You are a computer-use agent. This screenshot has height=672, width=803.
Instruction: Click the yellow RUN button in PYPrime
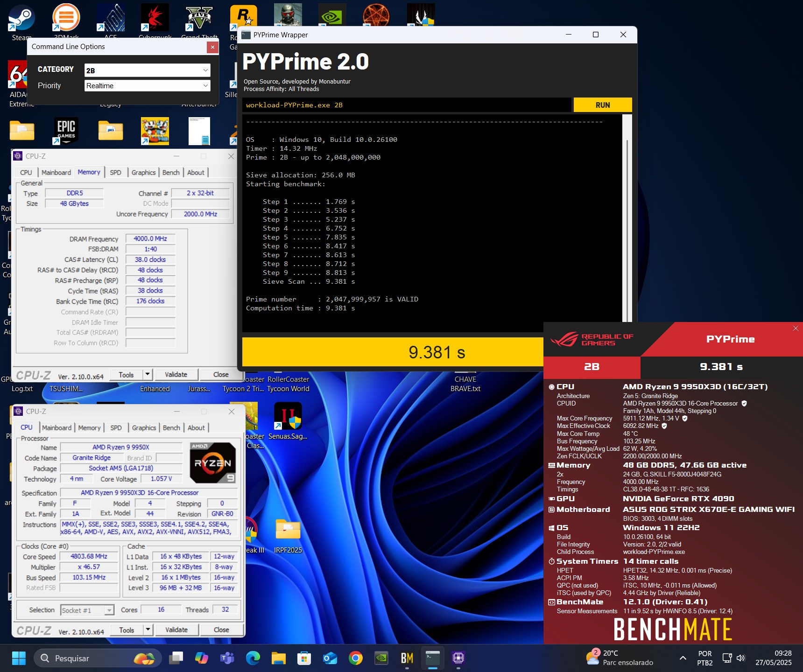(602, 105)
